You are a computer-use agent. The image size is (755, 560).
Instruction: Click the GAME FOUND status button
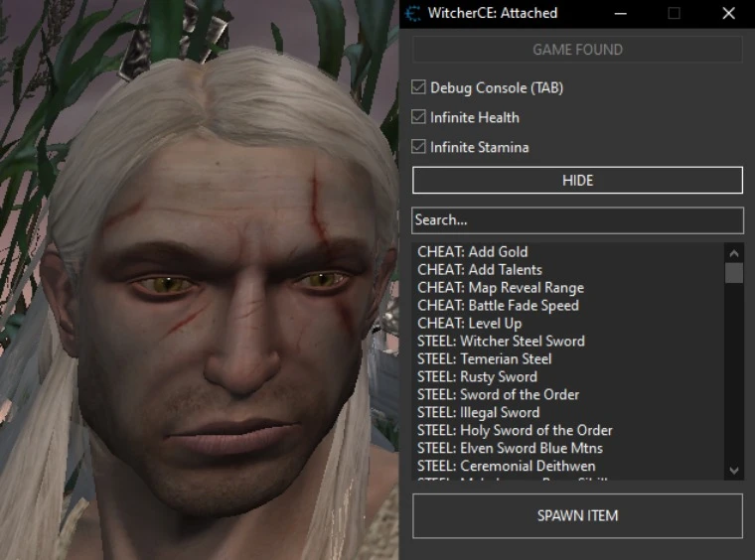pos(577,50)
